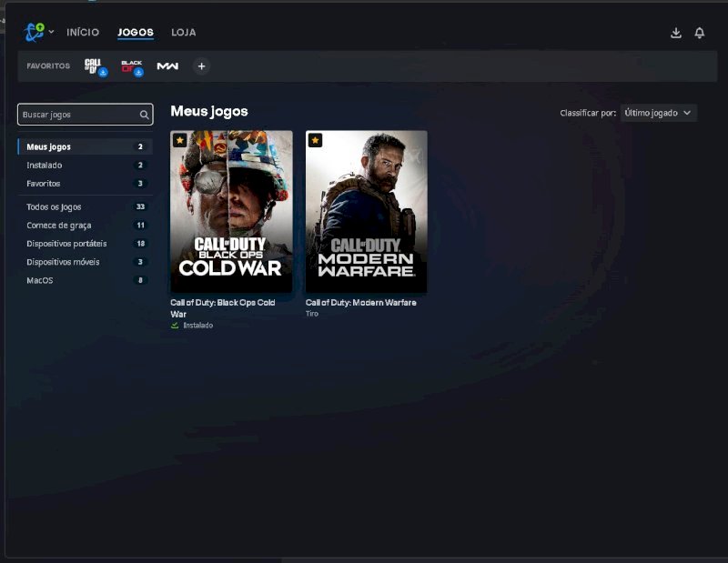Select the Black Ops favorite icon

(131, 65)
